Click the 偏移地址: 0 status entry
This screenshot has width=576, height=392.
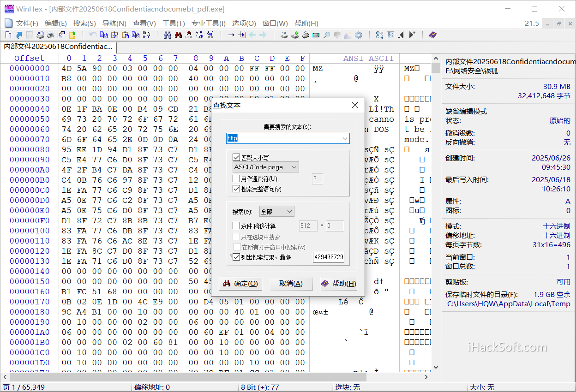click(152, 387)
